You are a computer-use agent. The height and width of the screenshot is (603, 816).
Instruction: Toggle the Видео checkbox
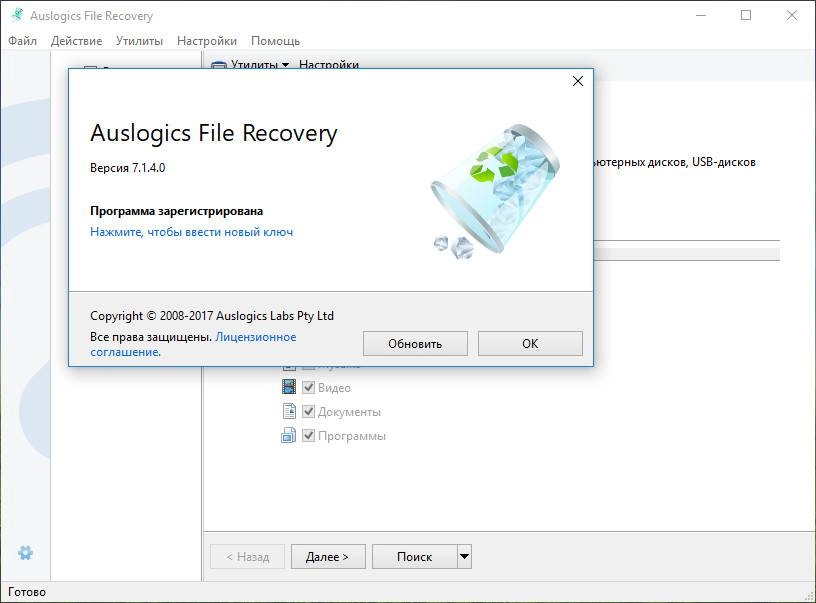point(309,387)
